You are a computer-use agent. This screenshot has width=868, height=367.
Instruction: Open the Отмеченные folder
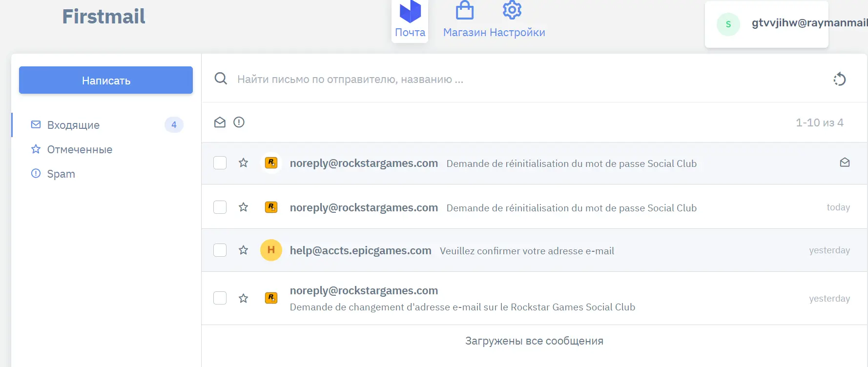(106, 149)
